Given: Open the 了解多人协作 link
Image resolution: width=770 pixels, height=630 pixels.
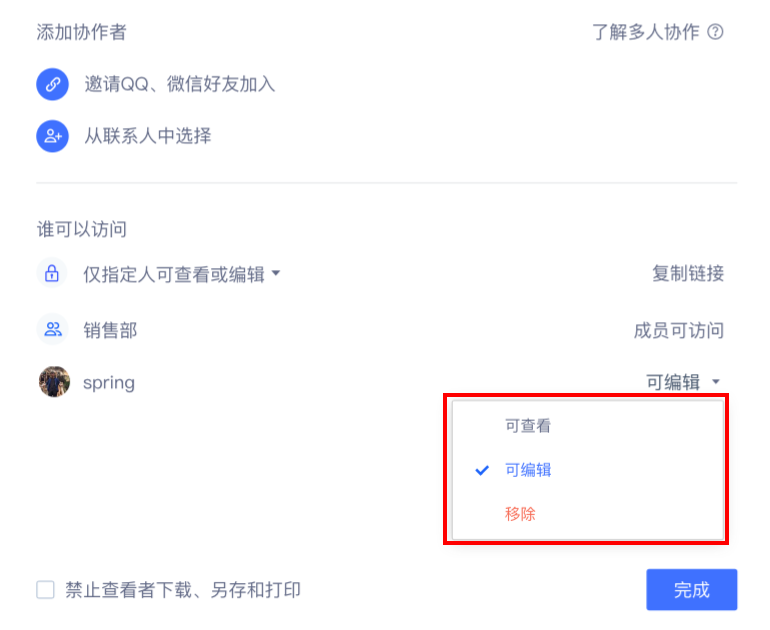Looking at the screenshot, I should [645, 32].
